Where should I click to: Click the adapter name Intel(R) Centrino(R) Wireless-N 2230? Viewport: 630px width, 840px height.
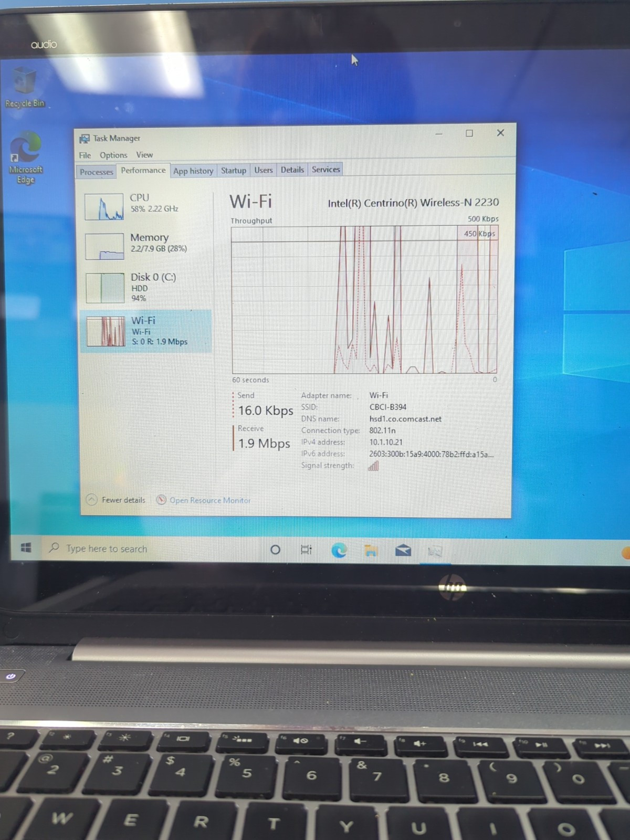click(413, 203)
